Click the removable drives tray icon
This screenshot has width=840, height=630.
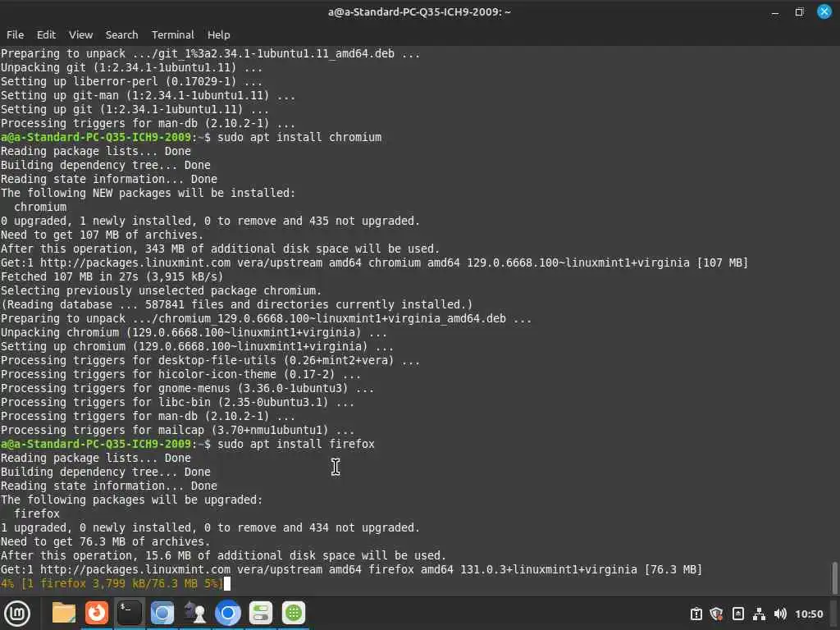737,614
